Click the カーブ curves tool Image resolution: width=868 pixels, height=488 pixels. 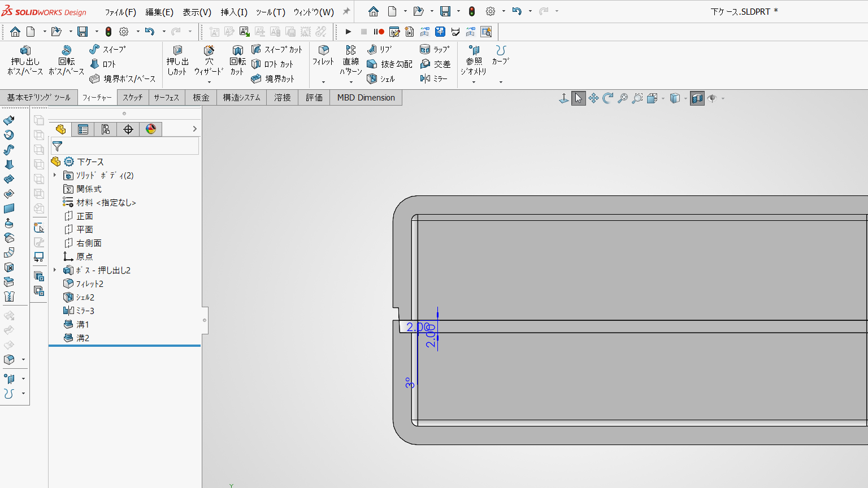coord(501,55)
